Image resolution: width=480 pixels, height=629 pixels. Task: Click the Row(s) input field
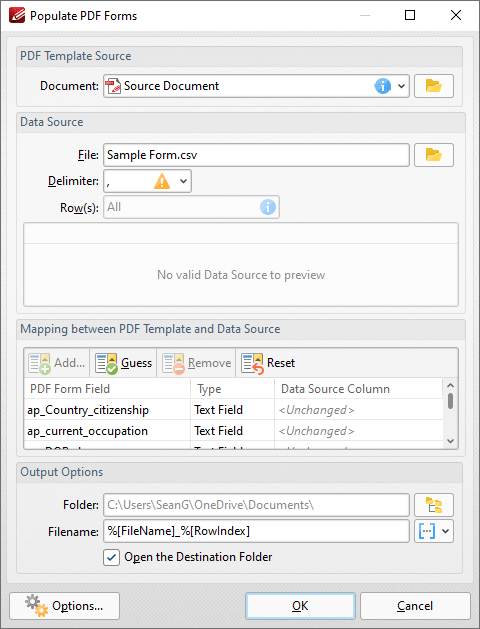click(x=191, y=207)
